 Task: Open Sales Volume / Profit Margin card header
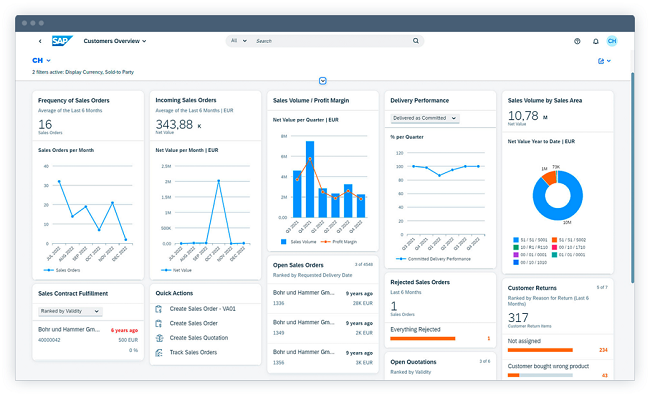323,101
